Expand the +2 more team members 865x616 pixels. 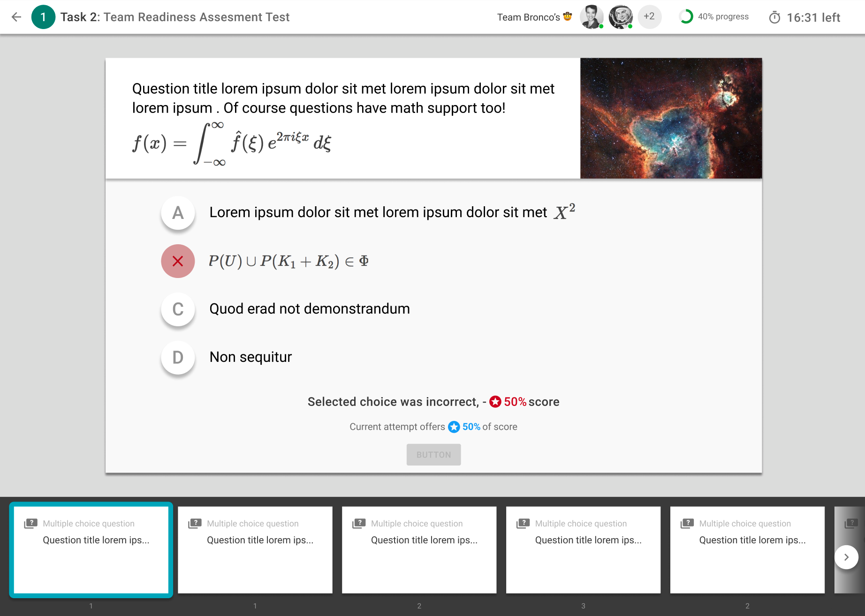click(x=649, y=17)
